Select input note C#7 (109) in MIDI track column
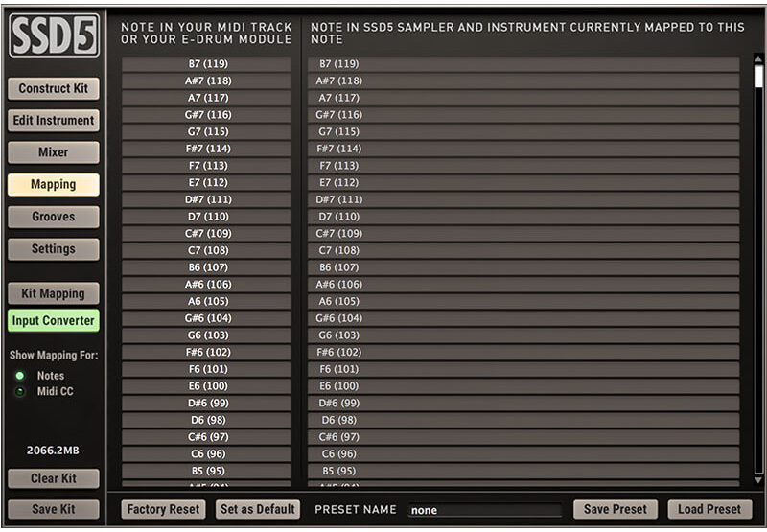 coord(206,233)
